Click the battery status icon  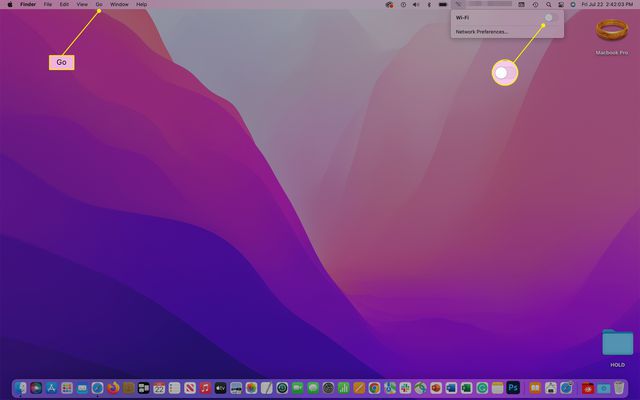(x=442, y=5)
